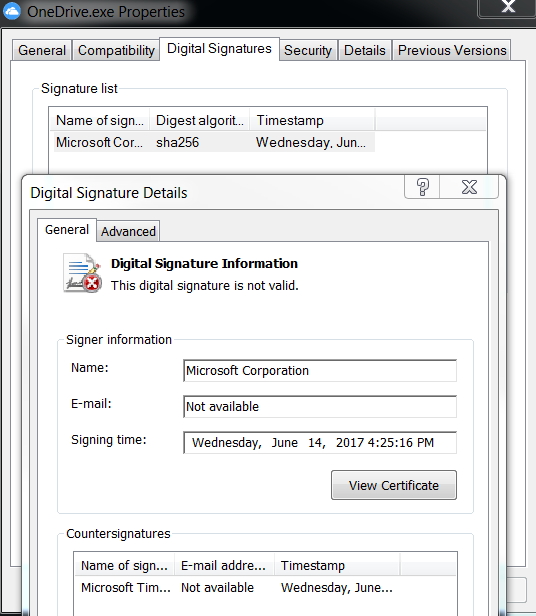Switch to the Details tab
Viewport: 536px width, 616px height.
coord(365,50)
